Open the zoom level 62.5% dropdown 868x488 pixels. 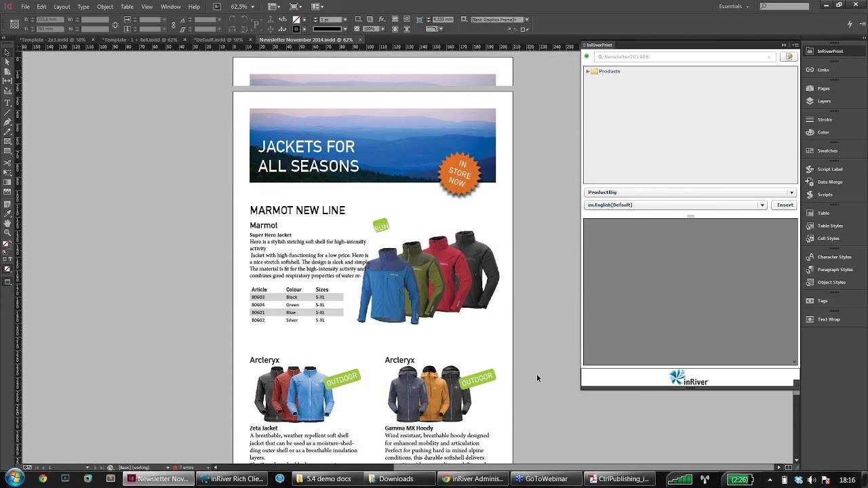[252, 7]
